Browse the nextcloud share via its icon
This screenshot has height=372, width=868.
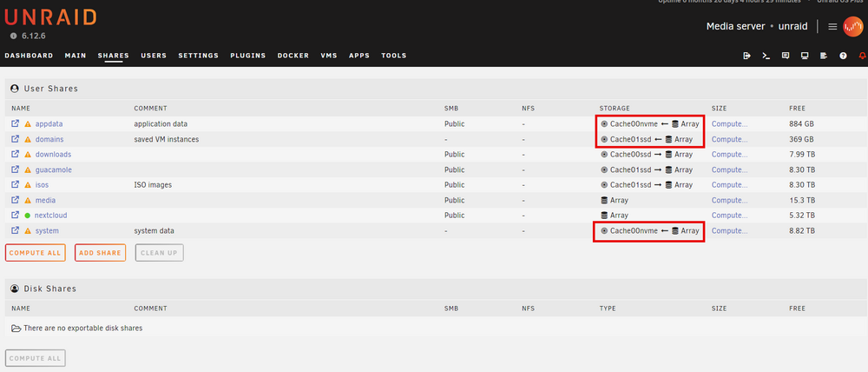tap(15, 215)
